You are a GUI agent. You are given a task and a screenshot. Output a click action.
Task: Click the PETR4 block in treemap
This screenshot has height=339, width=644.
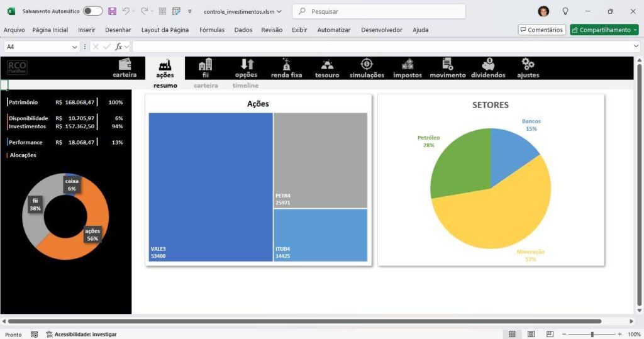(x=320, y=160)
